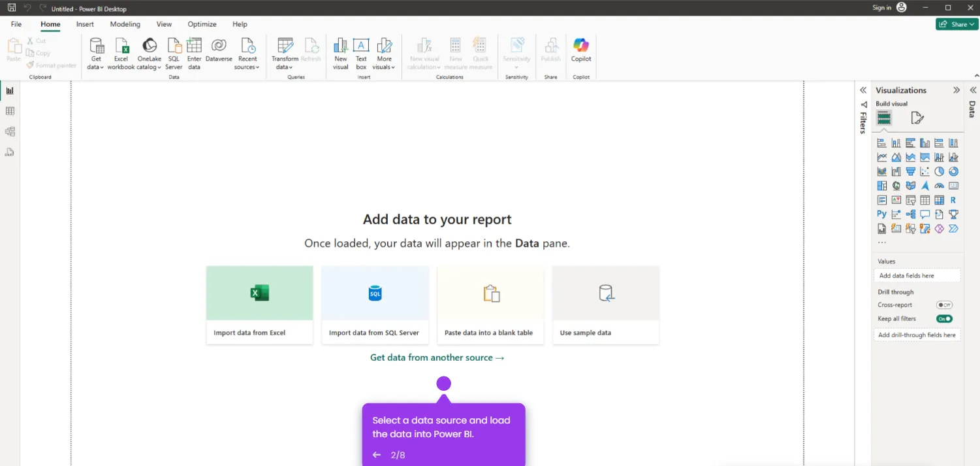Collapse the Visualizations pane
Viewport: 980px width, 466px height.
(x=956, y=90)
